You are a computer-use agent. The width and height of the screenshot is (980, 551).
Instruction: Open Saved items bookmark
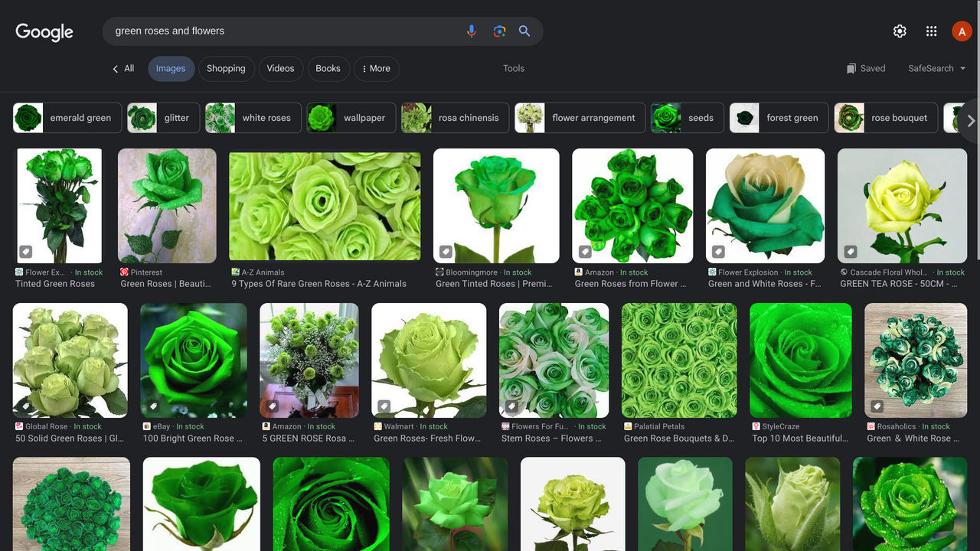click(x=866, y=68)
